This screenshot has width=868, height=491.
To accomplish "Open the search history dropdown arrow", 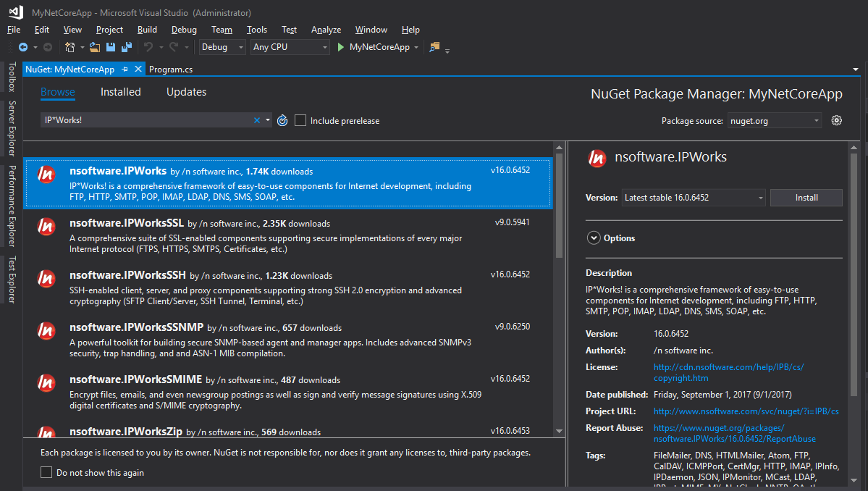I will click(x=268, y=120).
